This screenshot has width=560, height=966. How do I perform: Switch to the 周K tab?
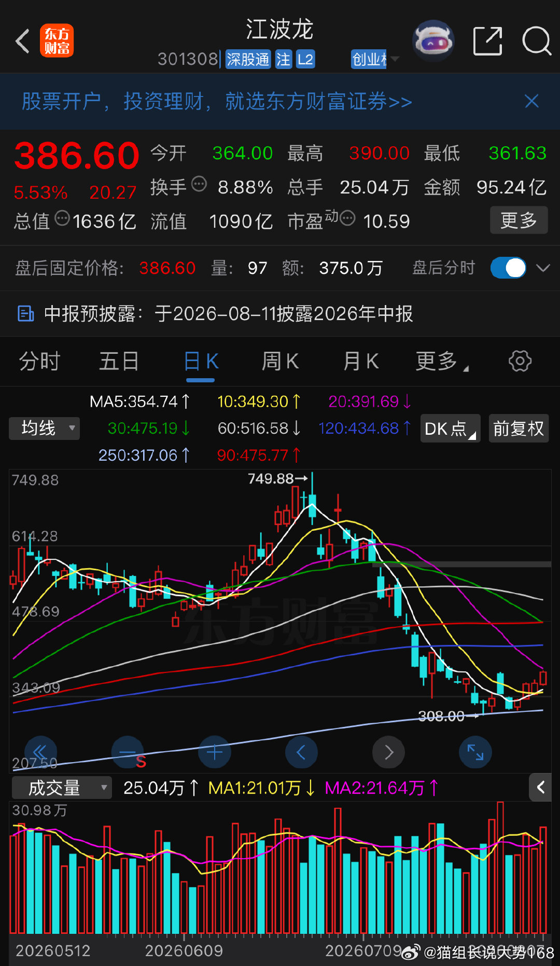pyautogui.click(x=280, y=361)
